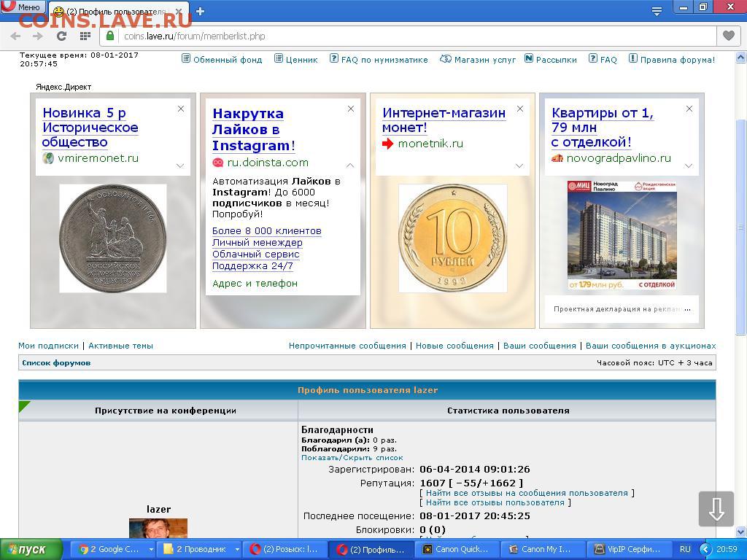Reload the page
Image resolution: width=747 pixels, height=560 pixels.
[x=61, y=36]
